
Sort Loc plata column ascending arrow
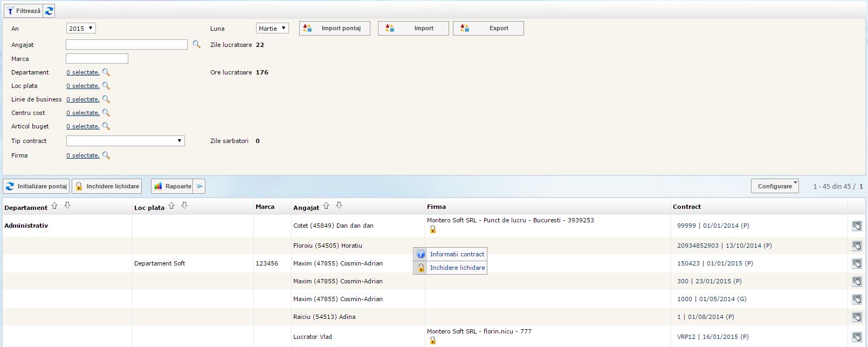171,206
